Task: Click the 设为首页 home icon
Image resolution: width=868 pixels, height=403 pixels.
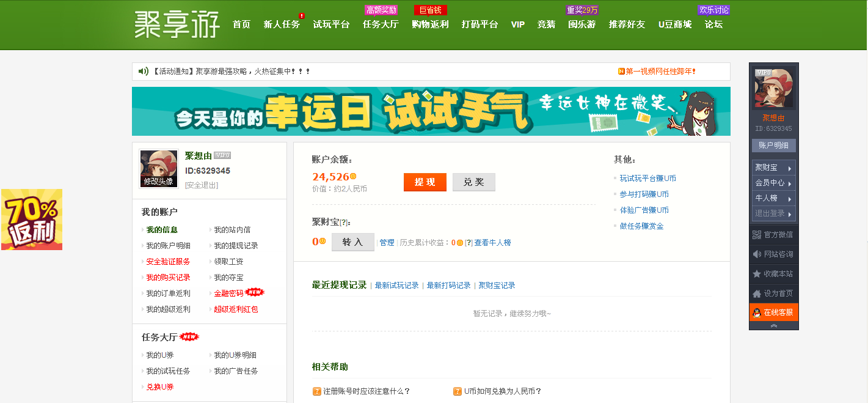Action: click(x=756, y=292)
